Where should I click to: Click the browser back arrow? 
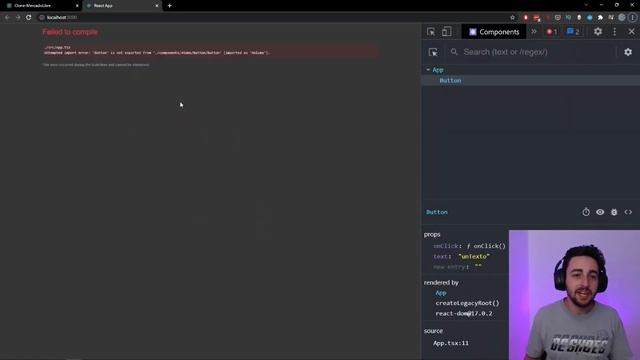pyautogui.click(x=7, y=17)
